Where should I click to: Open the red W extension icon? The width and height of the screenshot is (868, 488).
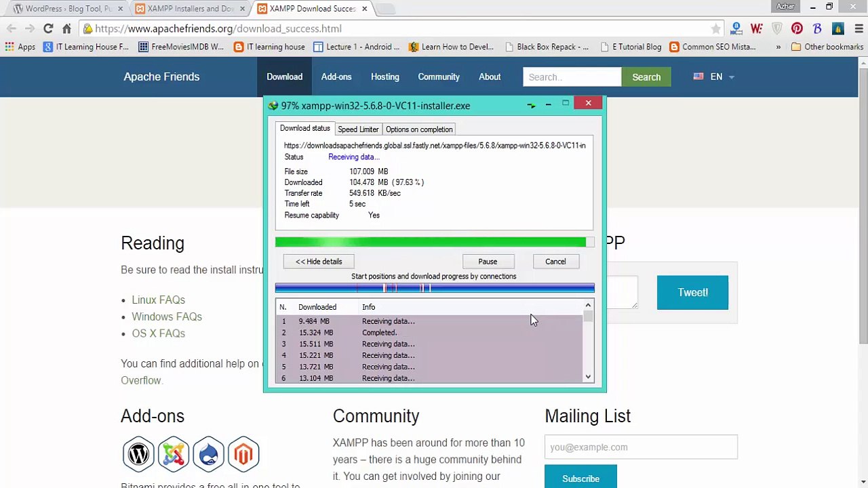click(x=757, y=28)
